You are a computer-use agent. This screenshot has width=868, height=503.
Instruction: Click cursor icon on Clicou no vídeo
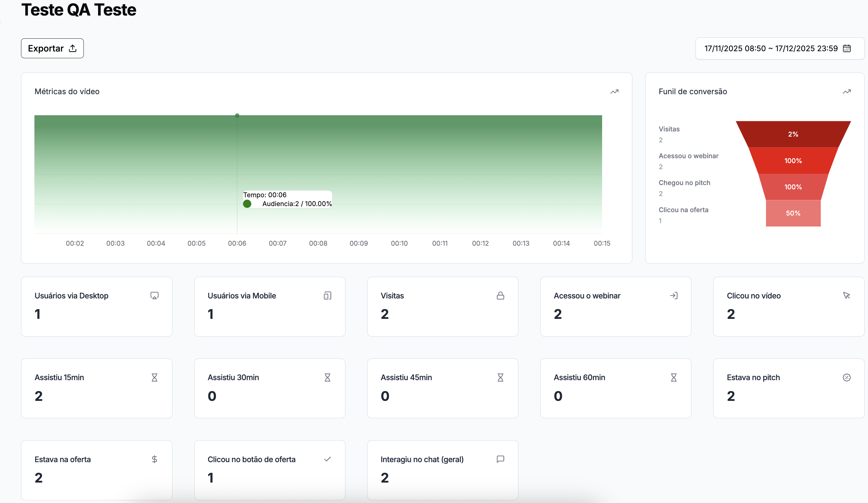click(x=846, y=295)
